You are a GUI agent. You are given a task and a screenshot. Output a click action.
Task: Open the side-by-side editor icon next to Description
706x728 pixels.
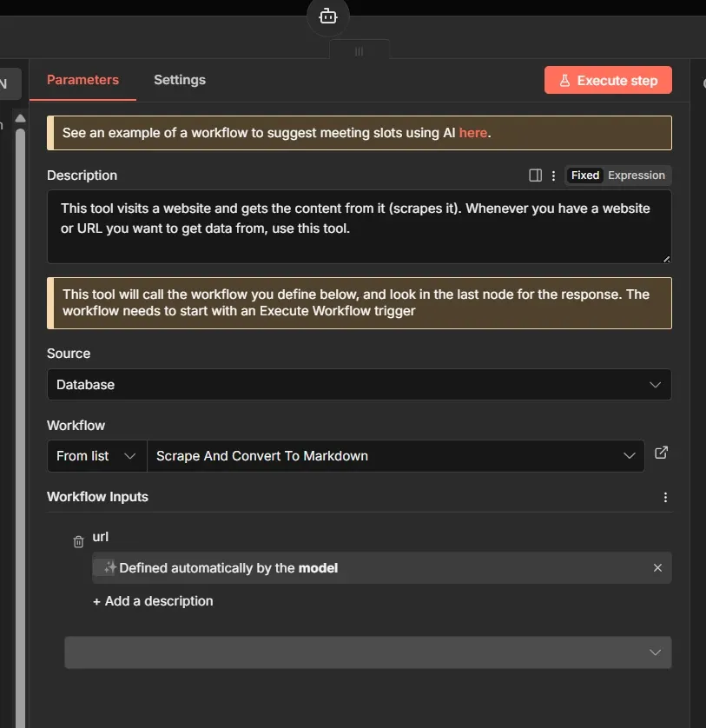(x=535, y=175)
